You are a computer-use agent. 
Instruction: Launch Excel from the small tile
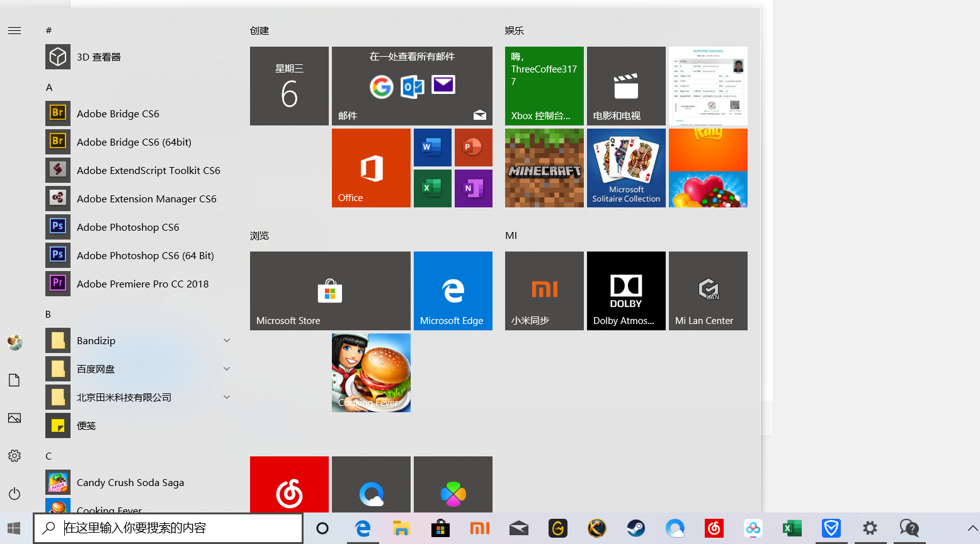(x=433, y=188)
